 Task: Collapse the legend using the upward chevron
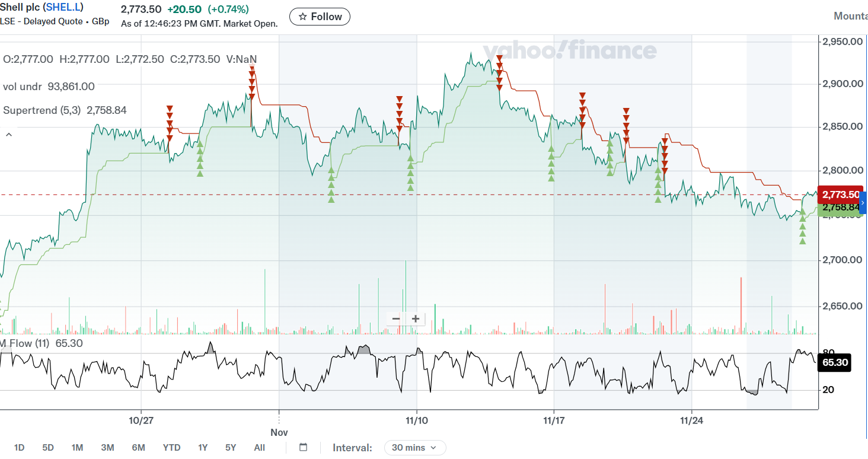pos(8,135)
